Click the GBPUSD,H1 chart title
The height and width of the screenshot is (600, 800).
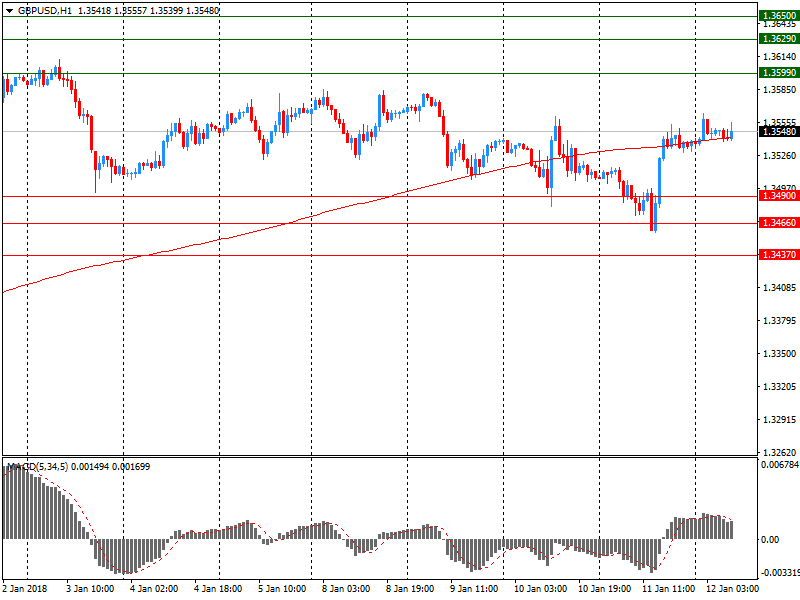[x=45, y=11]
